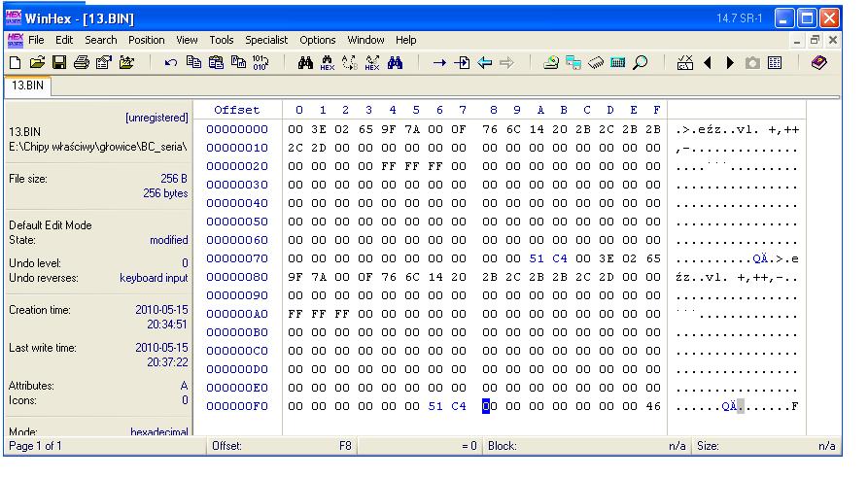Continue search with blue binoculars icon
The image size is (868, 479).
point(395,62)
